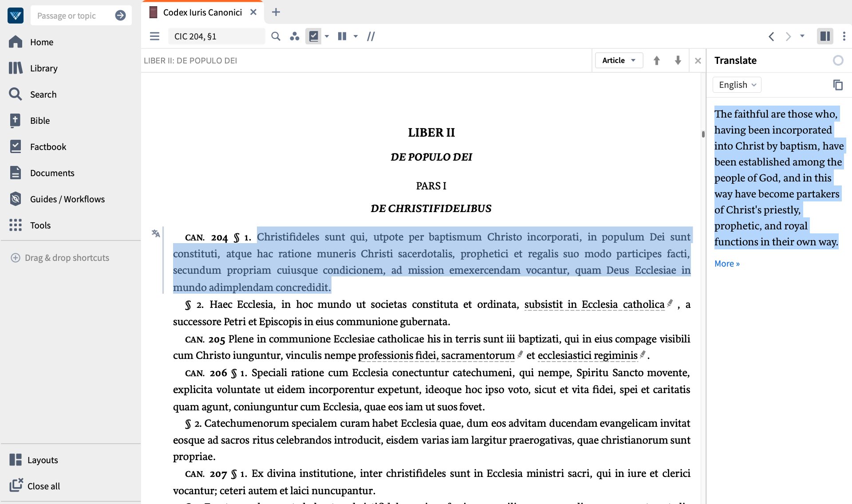This screenshot has width=852, height=504.
Task: Open the resource contents hamburger menu
Action: coord(154,36)
